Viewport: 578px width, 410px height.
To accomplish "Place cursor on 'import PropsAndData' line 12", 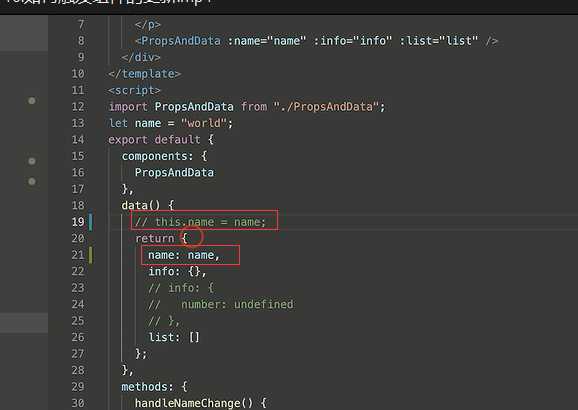I will [x=171, y=107].
